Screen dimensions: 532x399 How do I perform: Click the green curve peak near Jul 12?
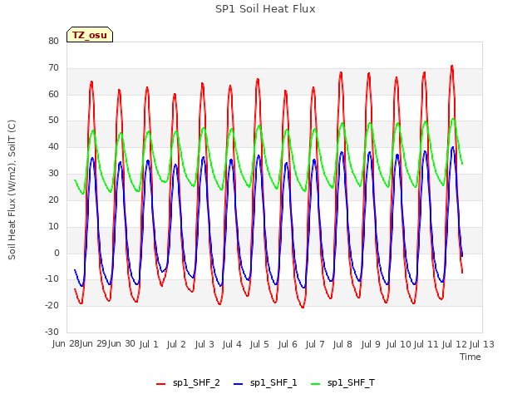pyautogui.click(x=453, y=119)
